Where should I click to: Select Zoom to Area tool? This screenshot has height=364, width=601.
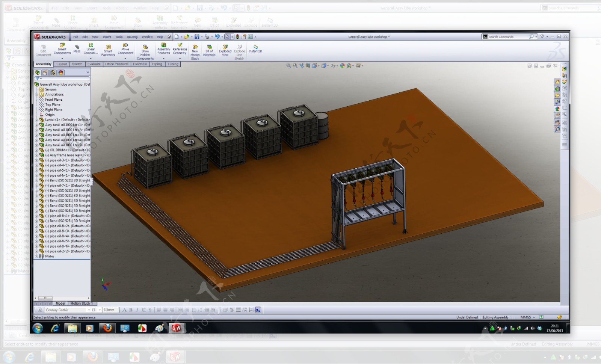click(295, 66)
